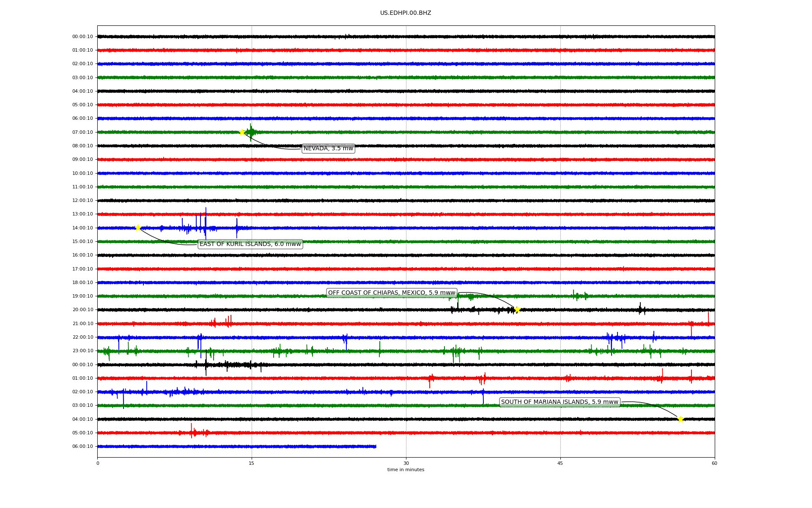812x508 pixels.
Task: Select the 'NEVADA, 3.5 mw' annotation label
Action: click(x=328, y=149)
